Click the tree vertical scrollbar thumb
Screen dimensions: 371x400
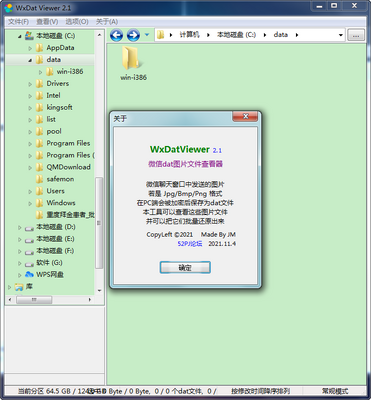[99, 223]
